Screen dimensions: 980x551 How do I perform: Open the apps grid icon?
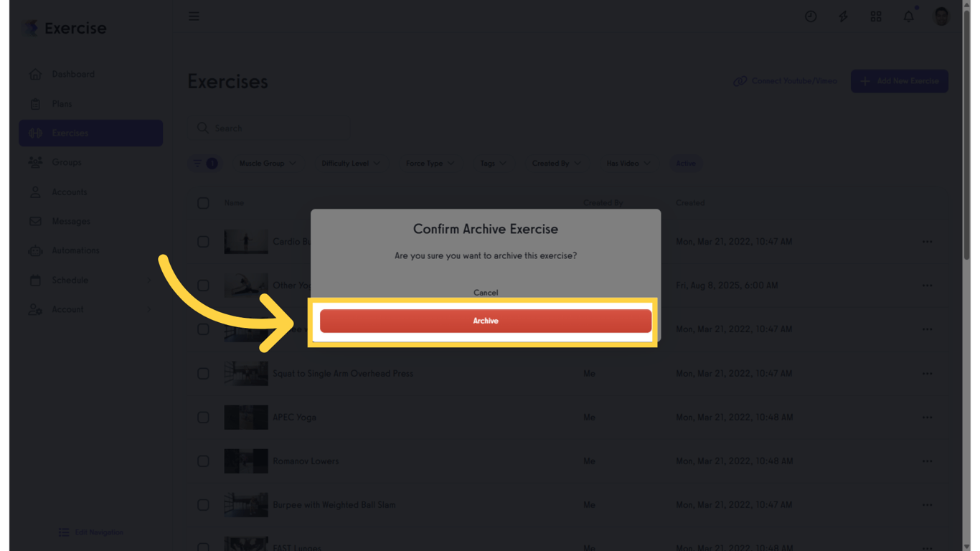[876, 17]
